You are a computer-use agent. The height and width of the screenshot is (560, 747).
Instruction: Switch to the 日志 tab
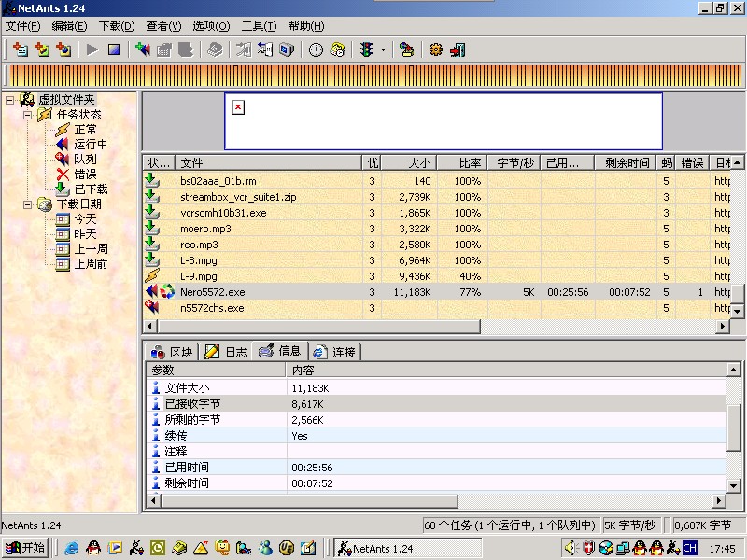tap(226, 353)
